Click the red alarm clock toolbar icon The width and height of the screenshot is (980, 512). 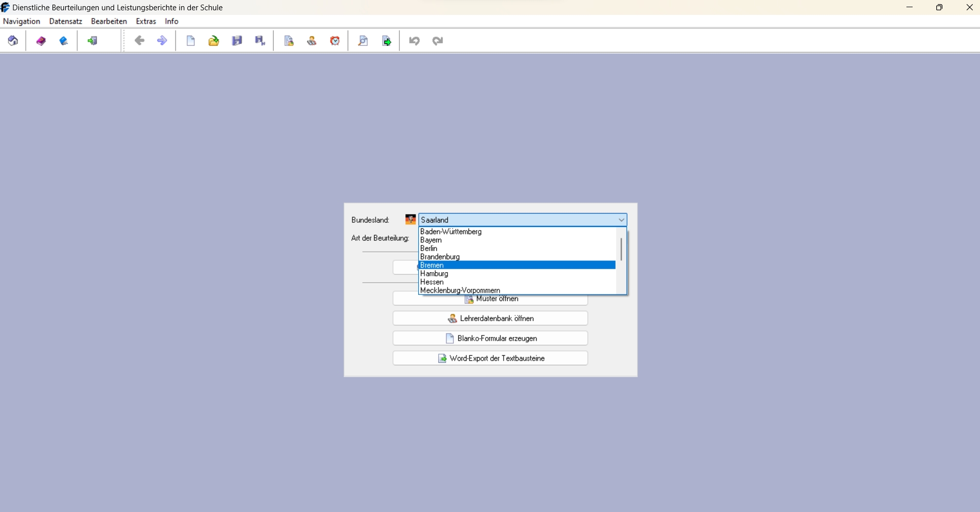click(x=335, y=41)
